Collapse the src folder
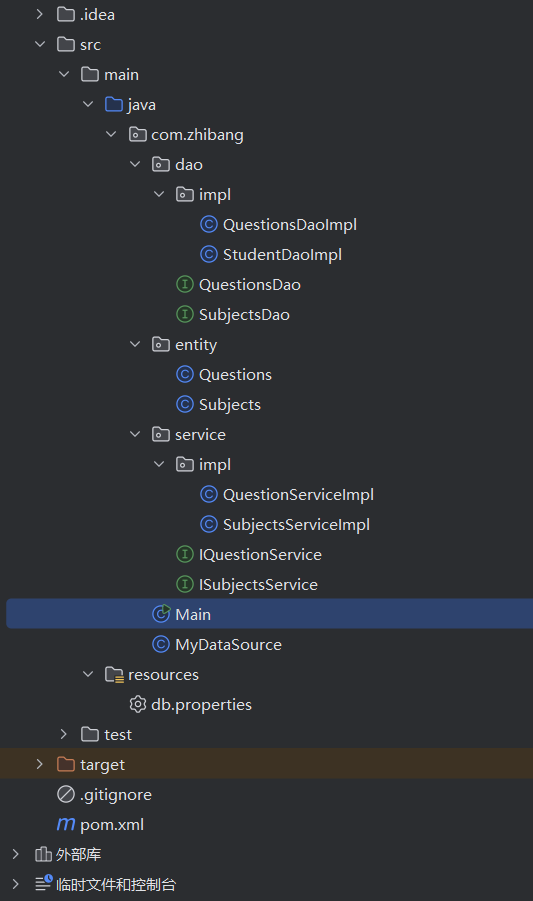This screenshot has width=533, height=901. [x=40, y=44]
